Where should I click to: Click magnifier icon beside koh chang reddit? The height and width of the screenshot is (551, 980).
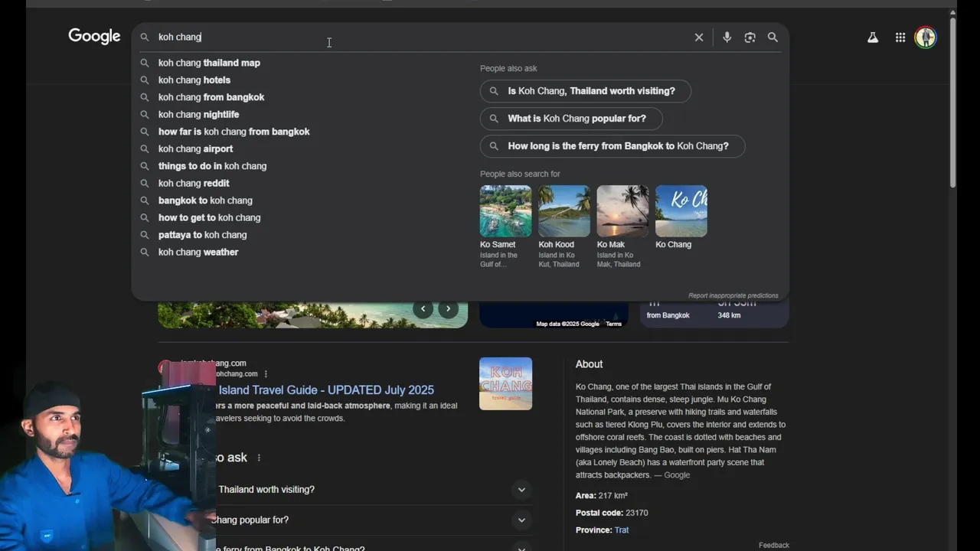(145, 183)
